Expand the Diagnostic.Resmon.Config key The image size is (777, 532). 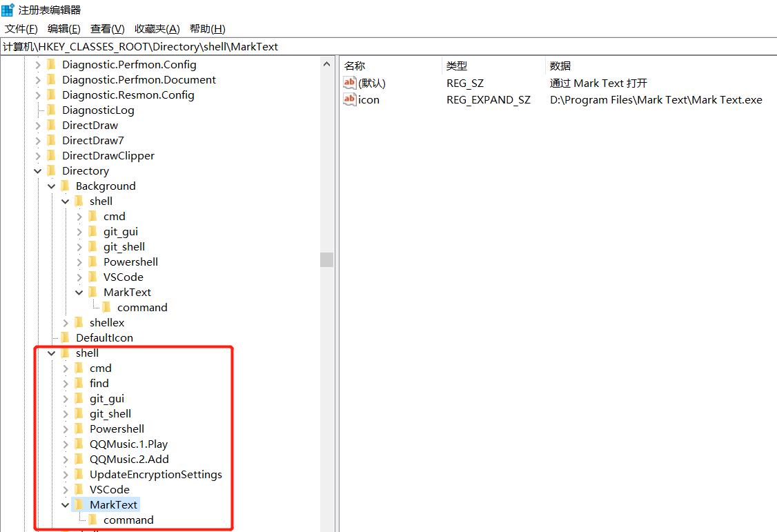(38, 95)
